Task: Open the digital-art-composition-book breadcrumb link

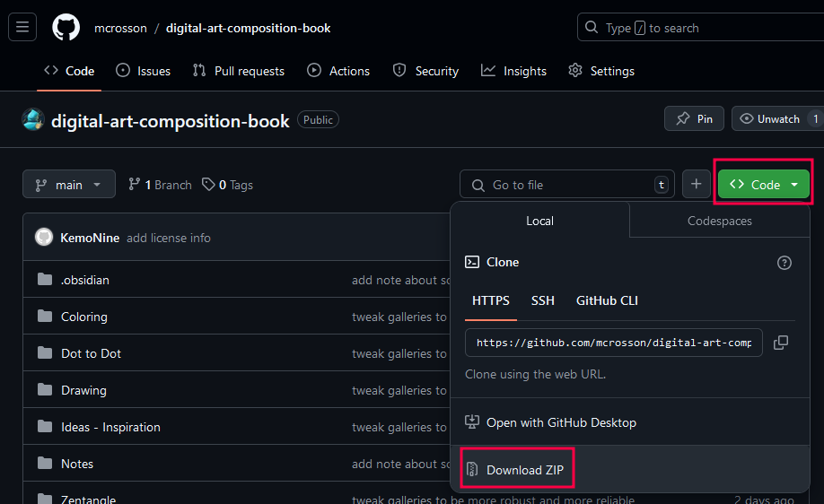Action: [248, 29]
